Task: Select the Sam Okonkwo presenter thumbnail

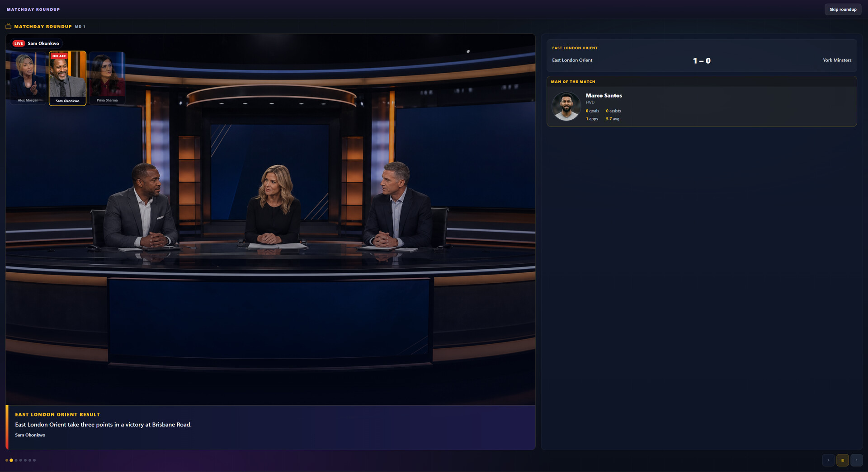Action: click(x=67, y=78)
